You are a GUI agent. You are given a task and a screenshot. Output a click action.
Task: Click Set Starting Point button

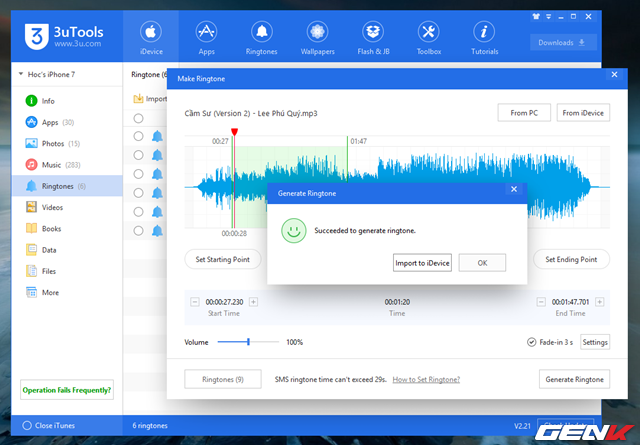pos(223,259)
